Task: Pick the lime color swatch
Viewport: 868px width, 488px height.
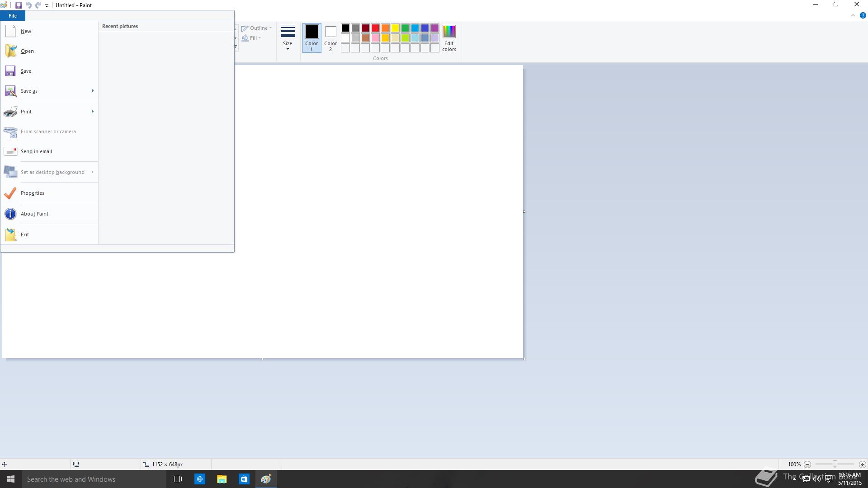Action: click(x=405, y=38)
